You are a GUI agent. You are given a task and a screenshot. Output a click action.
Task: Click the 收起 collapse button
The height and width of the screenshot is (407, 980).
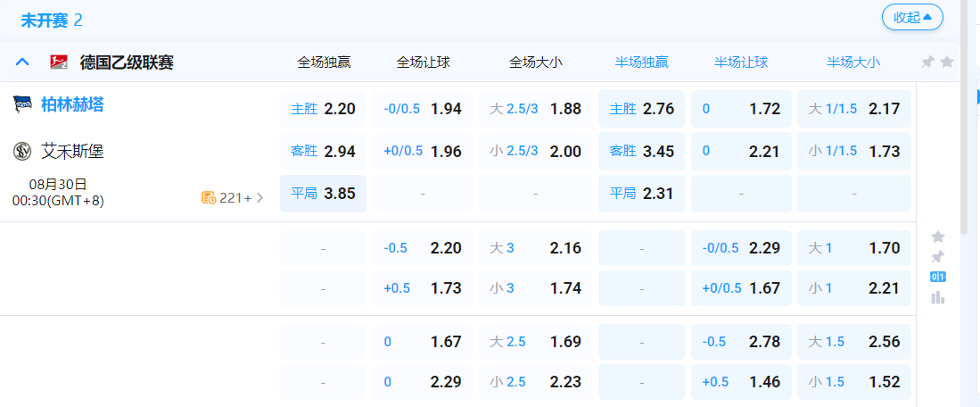click(911, 17)
